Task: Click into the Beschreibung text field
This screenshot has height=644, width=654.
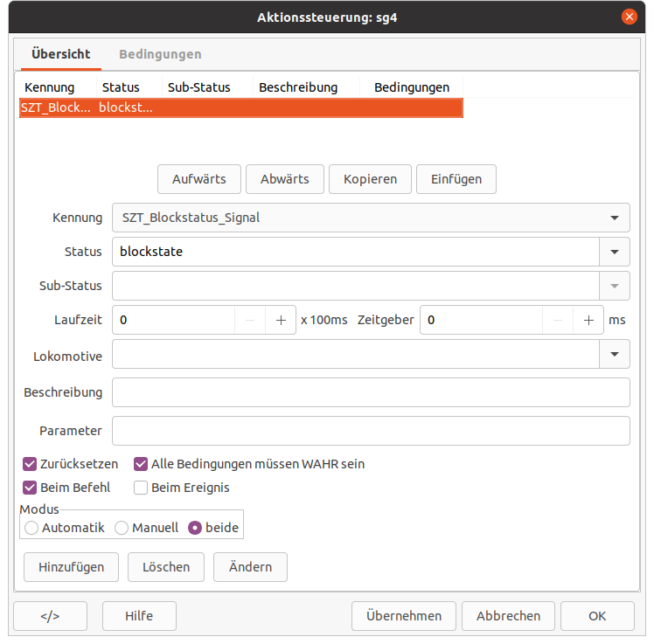Action: [371, 392]
